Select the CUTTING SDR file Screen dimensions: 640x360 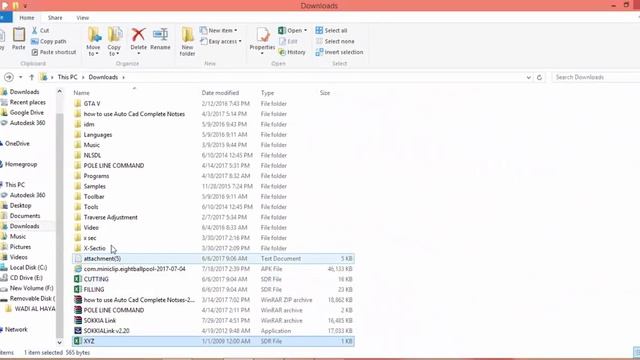tap(213, 279)
